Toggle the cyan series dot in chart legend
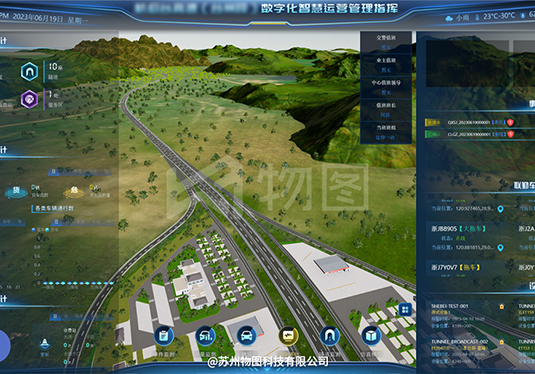 tap(47, 230)
